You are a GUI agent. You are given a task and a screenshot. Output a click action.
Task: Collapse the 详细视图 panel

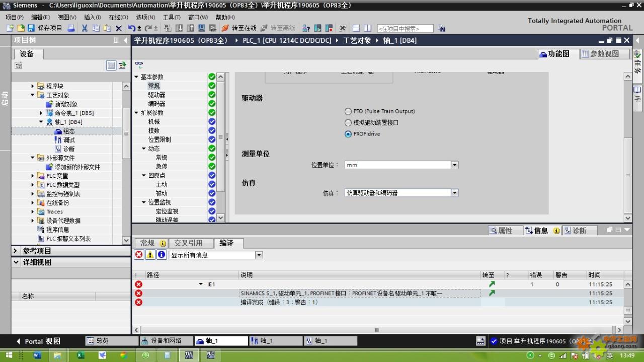(16, 262)
